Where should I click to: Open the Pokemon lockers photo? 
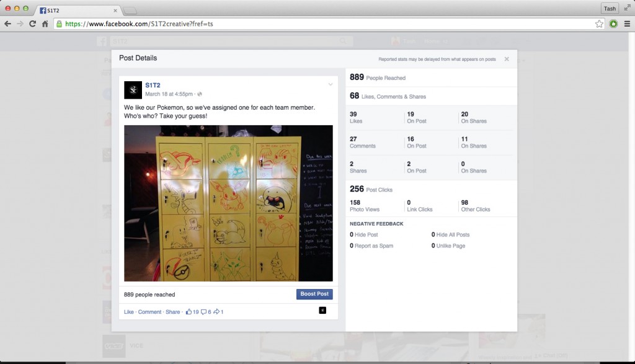[228, 203]
